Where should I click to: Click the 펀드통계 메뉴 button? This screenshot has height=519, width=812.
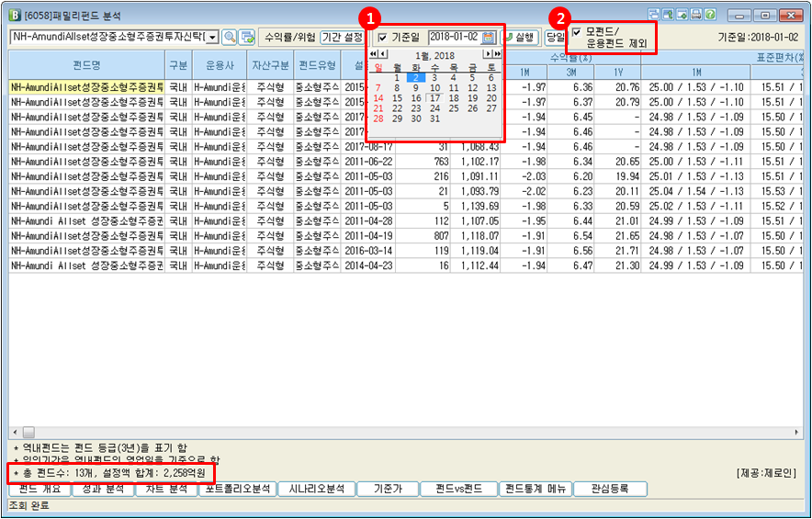536,489
